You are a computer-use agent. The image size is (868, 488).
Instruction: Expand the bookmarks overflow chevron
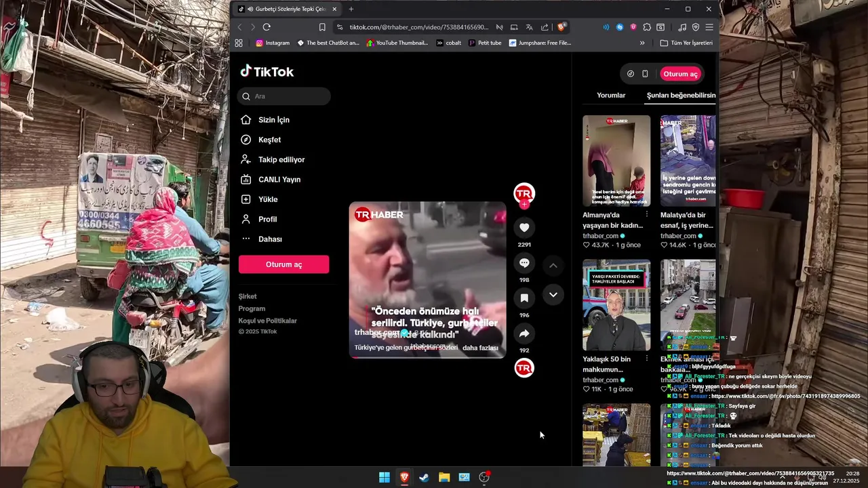tap(642, 43)
